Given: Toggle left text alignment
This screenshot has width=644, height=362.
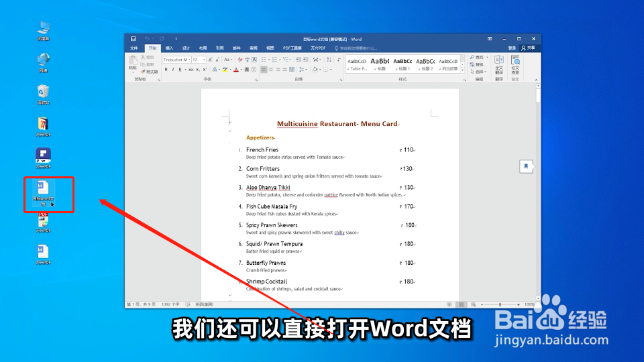Looking at the screenshot, I should (x=264, y=69).
